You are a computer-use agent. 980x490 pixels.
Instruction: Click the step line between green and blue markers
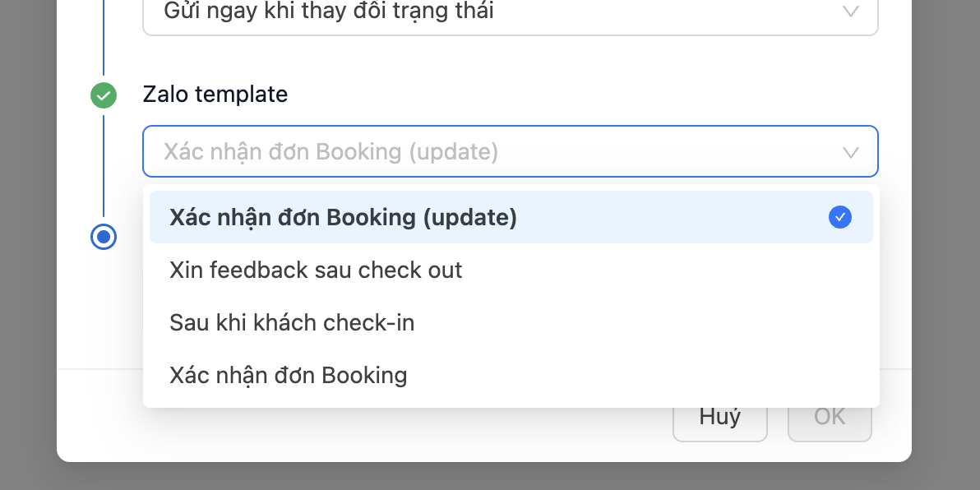(x=104, y=164)
